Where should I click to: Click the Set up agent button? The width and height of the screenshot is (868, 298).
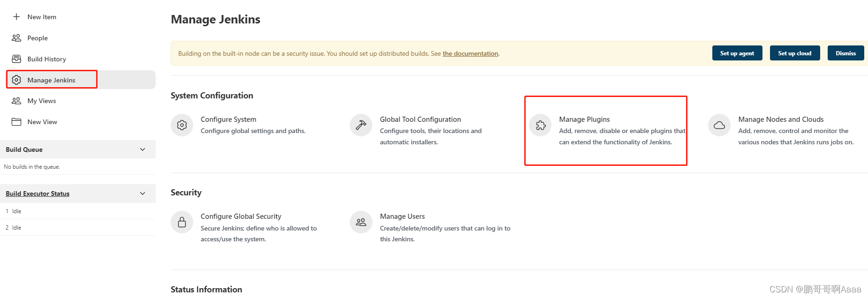click(737, 53)
